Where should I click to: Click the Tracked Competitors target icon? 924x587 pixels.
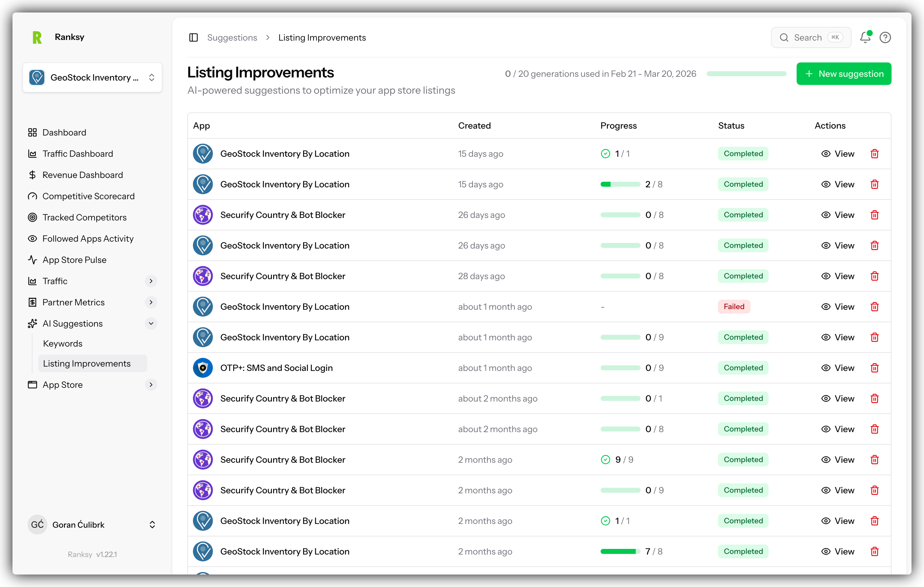[32, 217]
